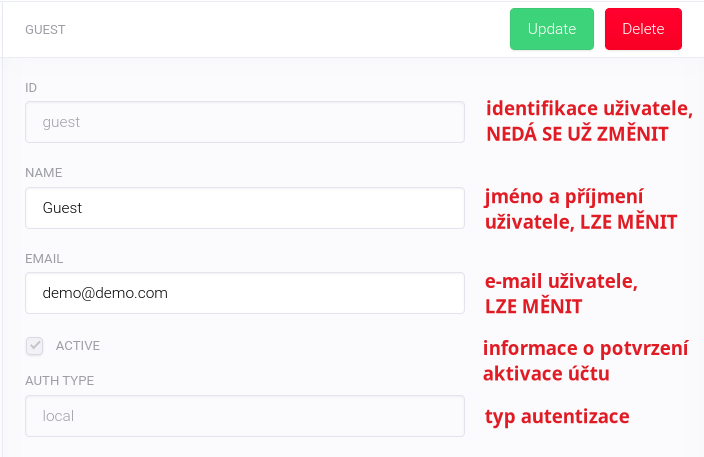704x457 pixels.
Task: Click the NAME field label
Action: click(43, 172)
